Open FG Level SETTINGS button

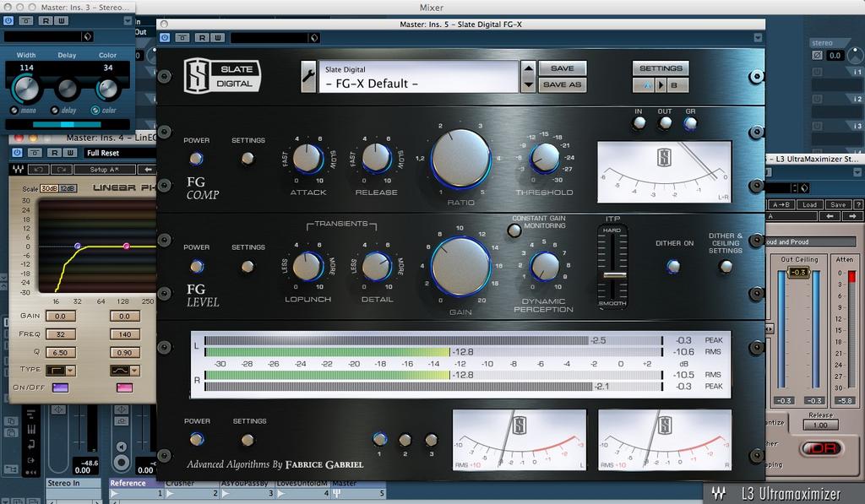click(x=248, y=266)
